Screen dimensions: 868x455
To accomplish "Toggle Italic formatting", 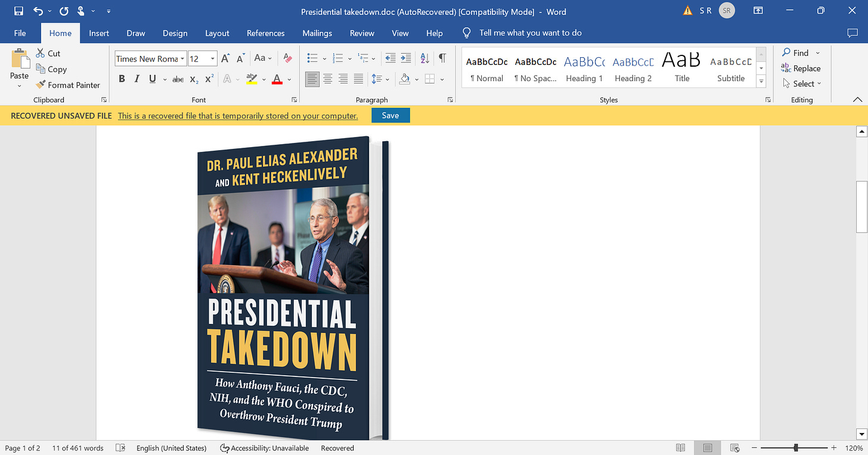I will (137, 79).
